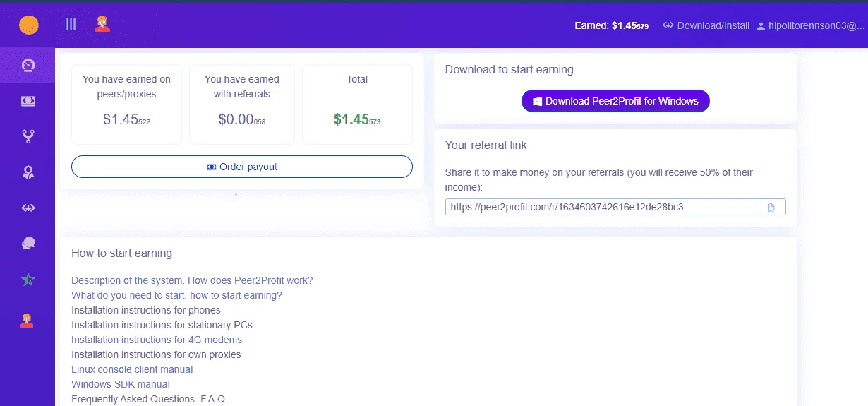Open Linux console client manual link

pos(132,369)
